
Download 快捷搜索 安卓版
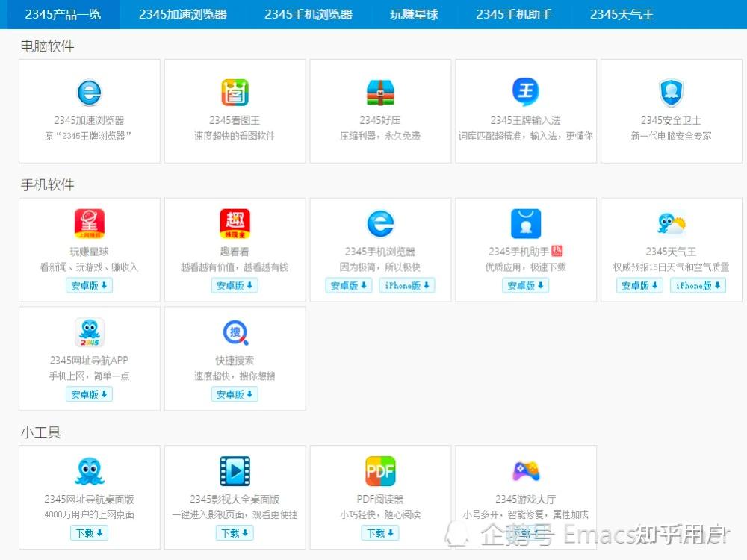(x=235, y=394)
